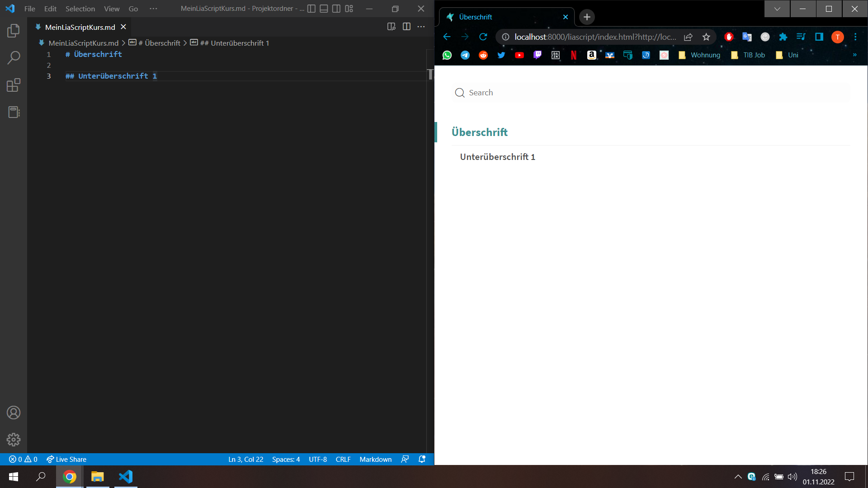
Task: Click the VS Code Explorer icon
Action: tap(13, 31)
